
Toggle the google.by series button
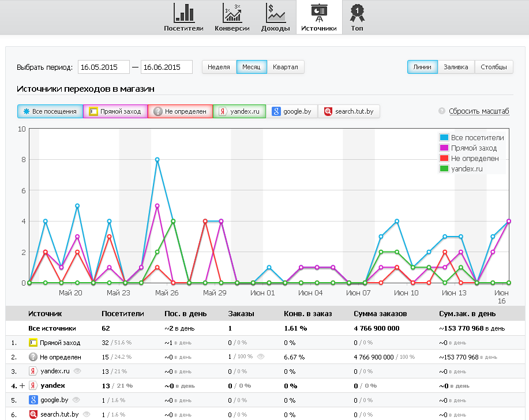[292, 111]
